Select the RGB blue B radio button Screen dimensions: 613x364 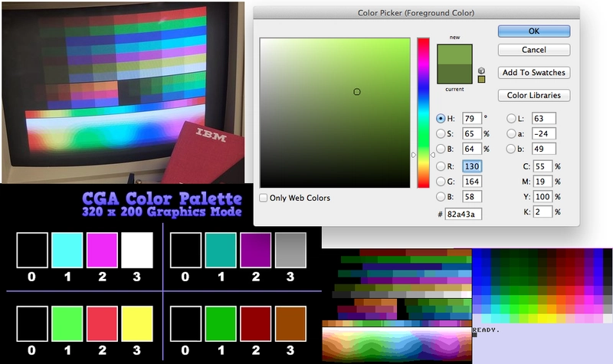pyautogui.click(x=441, y=197)
